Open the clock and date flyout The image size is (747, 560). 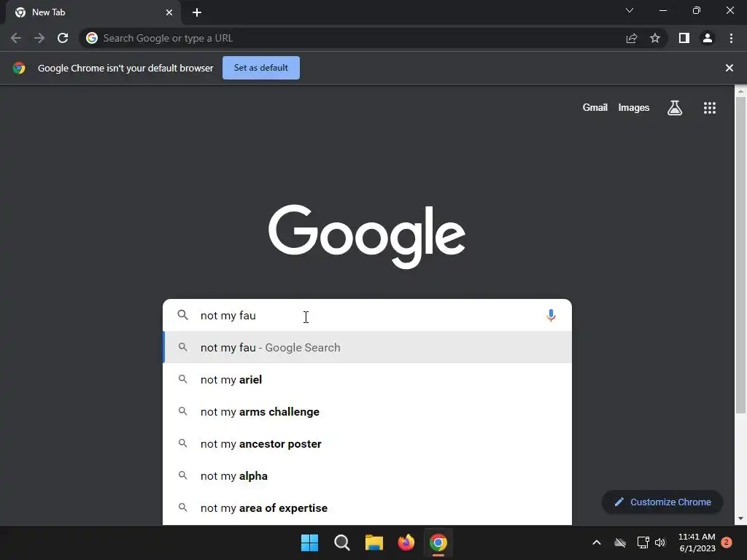697,542
